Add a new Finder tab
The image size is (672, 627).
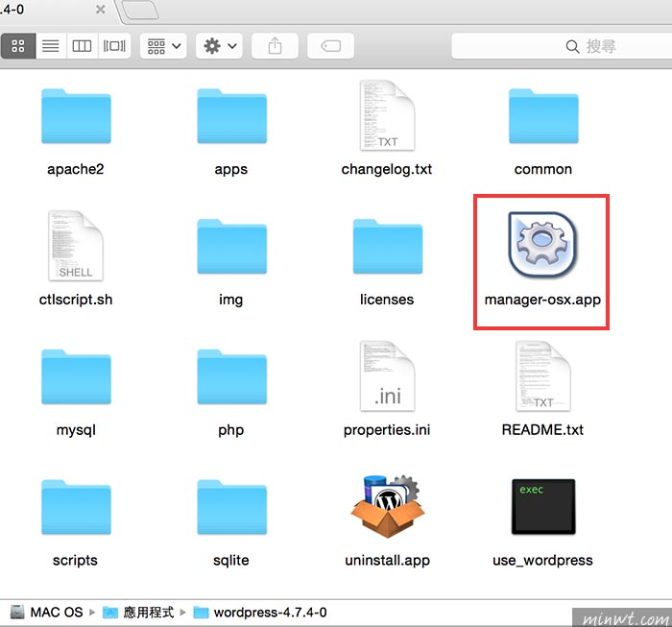[140, 10]
